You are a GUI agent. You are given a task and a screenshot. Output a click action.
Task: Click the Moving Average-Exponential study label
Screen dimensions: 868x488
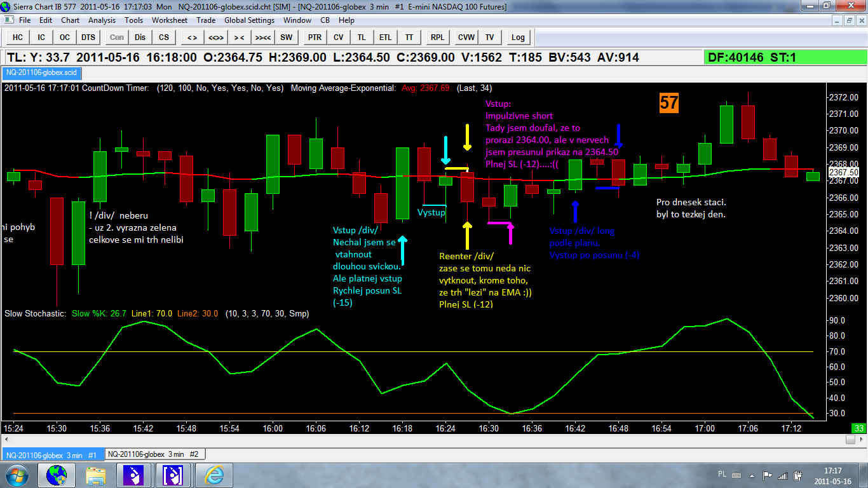tap(343, 88)
